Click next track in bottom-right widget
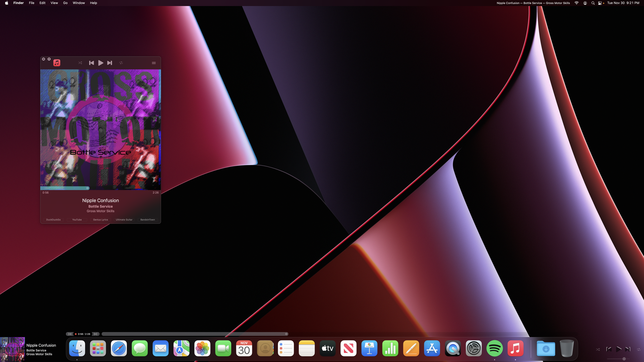 (x=628, y=349)
